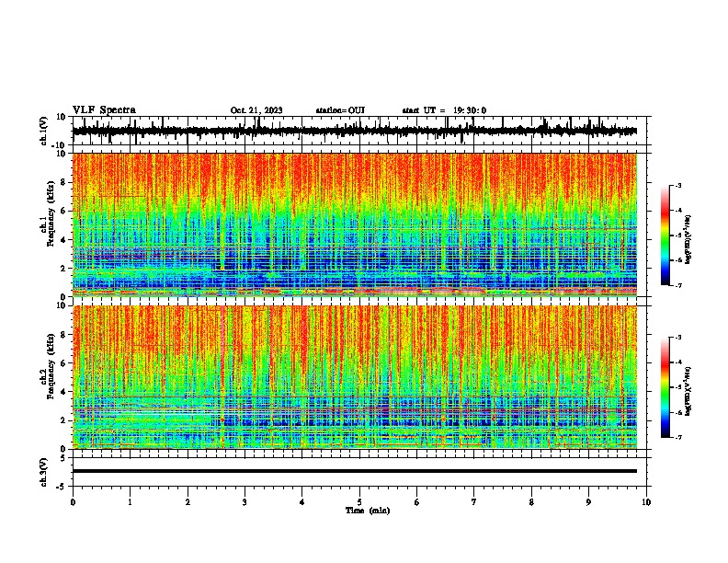Click the station=OUJ label
Image resolution: width=728 pixels, height=563 pixels.
(340, 110)
